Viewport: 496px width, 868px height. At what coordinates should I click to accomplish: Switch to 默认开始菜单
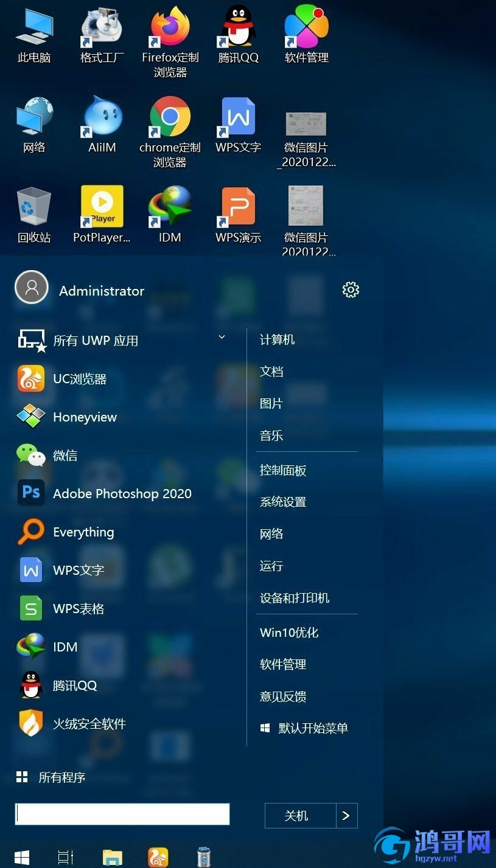[304, 727]
